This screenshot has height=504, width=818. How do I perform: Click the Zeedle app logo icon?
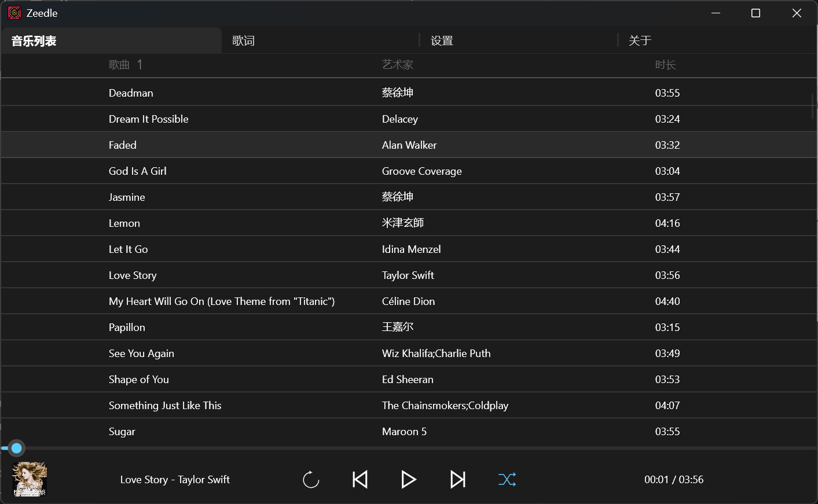click(14, 13)
